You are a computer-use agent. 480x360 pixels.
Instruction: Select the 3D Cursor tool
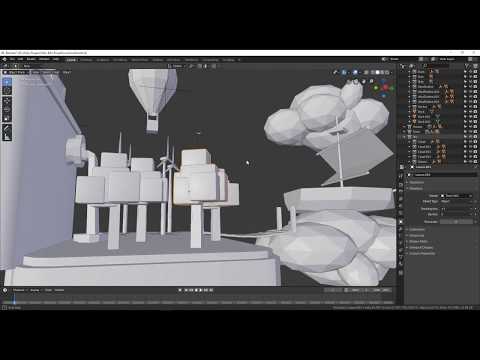tap(7, 90)
